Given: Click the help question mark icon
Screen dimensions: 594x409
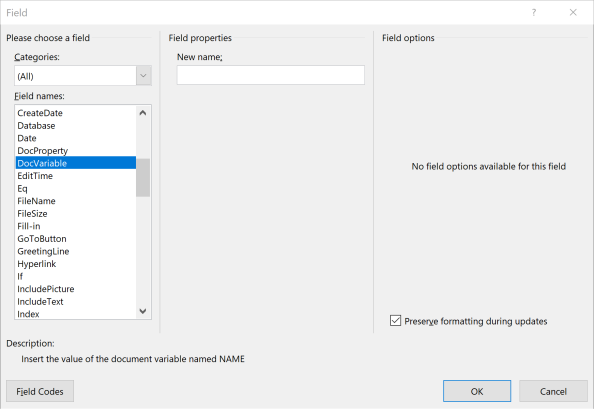Looking at the screenshot, I should click(x=534, y=12).
